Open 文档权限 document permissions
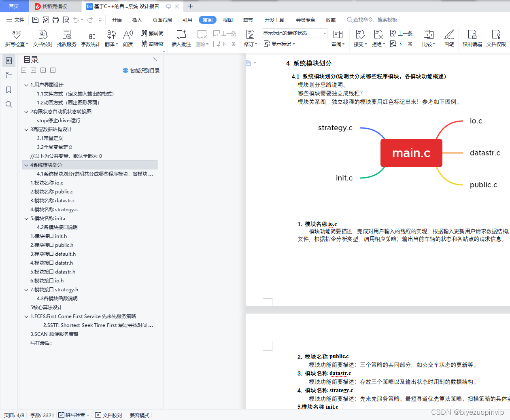Viewport: 510px width, 420px height. click(495, 38)
